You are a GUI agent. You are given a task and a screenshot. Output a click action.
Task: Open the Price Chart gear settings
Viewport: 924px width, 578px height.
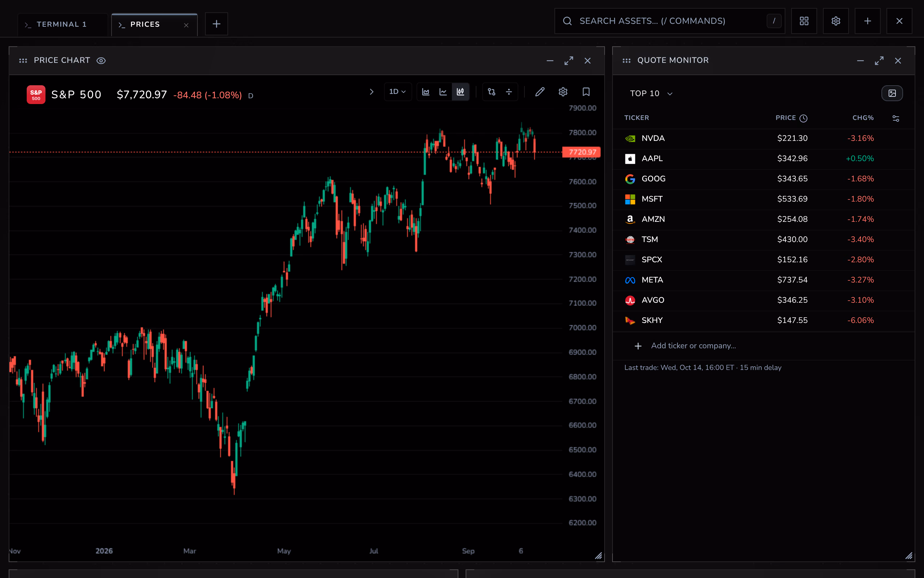[563, 92]
